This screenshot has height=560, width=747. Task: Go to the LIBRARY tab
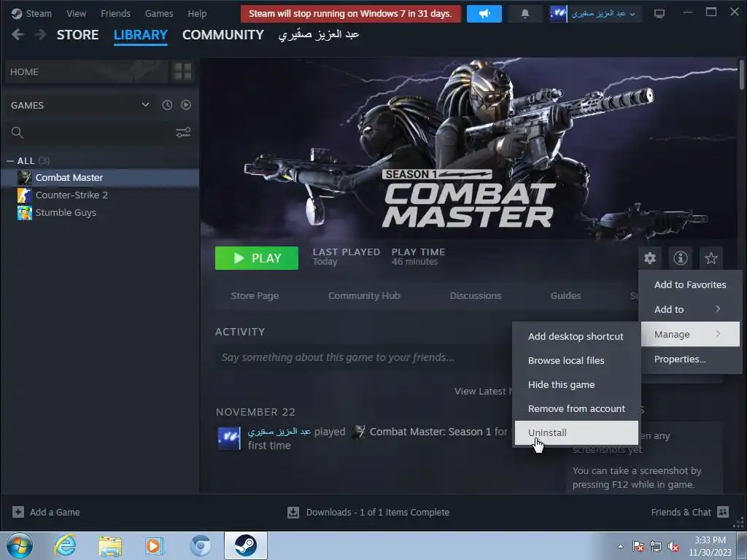point(141,35)
